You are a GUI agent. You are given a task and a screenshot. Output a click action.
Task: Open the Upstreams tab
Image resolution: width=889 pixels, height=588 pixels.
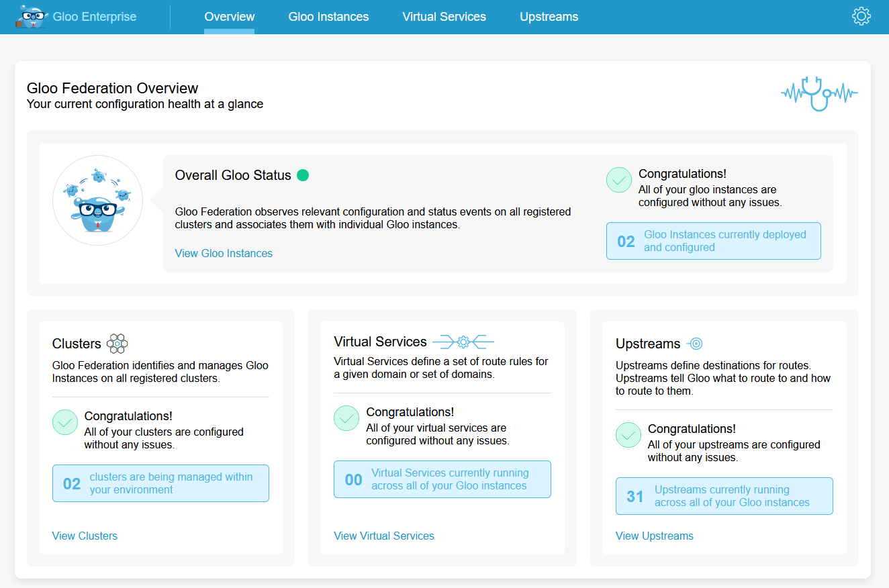tap(549, 17)
